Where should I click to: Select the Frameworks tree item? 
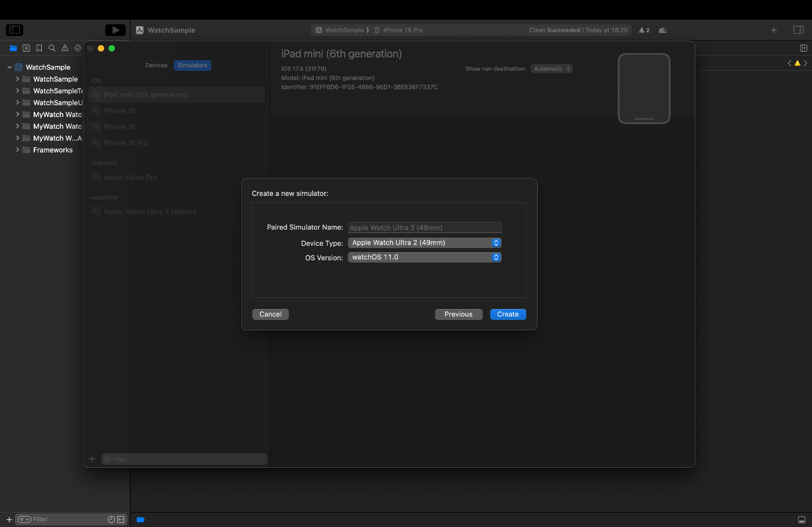(x=53, y=150)
